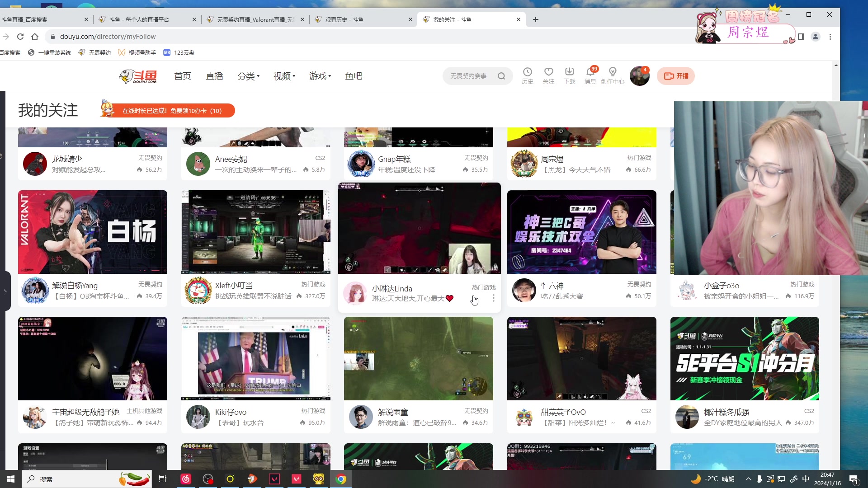Open Windows Start menu
The image size is (868, 488).
click(x=11, y=479)
